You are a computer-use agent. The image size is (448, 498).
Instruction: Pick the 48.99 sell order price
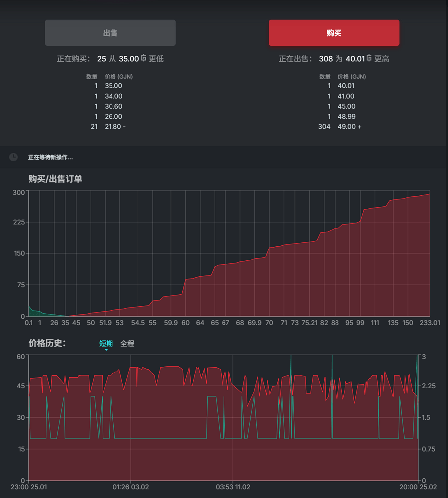[x=346, y=117]
